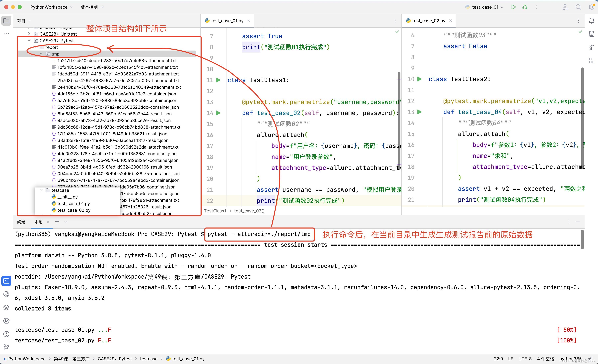Collapse the CASE29: Pytest folder

[29, 41]
